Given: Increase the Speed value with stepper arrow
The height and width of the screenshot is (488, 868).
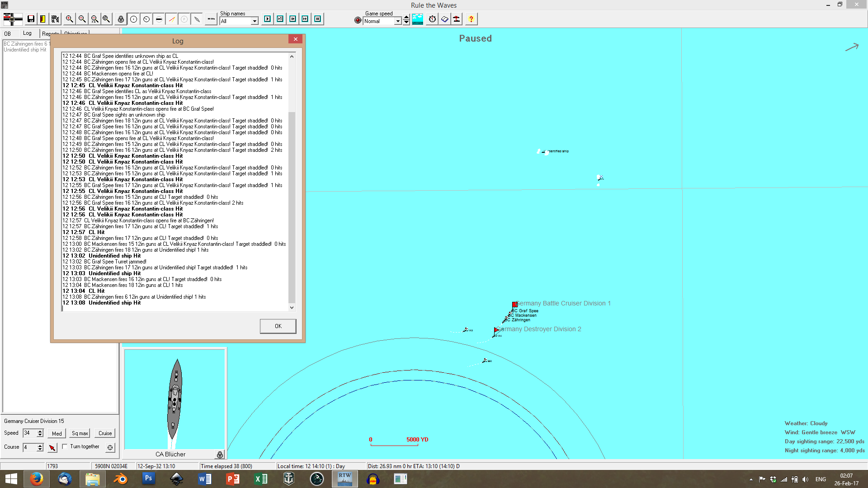Looking at the screenshot, I should [40, 431].
